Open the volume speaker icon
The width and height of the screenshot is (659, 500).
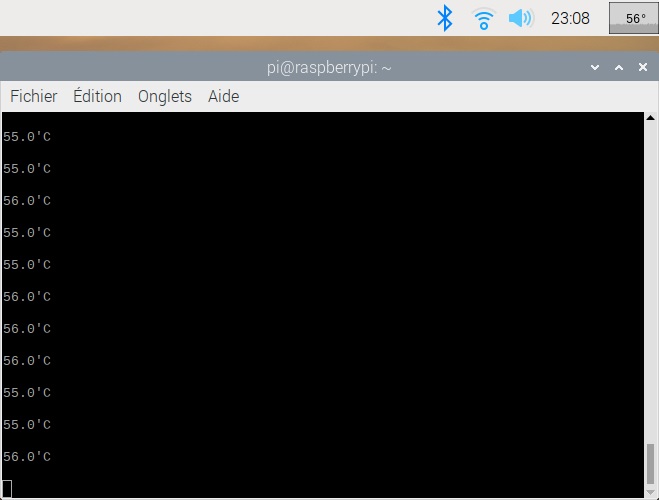click(x=521, y=18)
